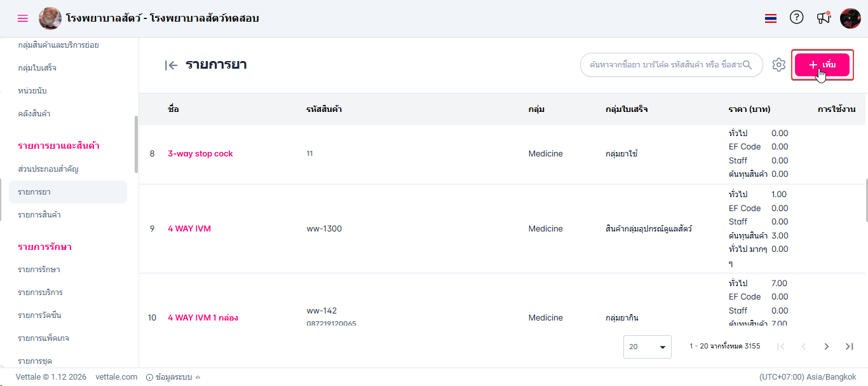Screen dimensions: 868x386
Task: Open the hamburger menu icon
Action: (23, 18)
